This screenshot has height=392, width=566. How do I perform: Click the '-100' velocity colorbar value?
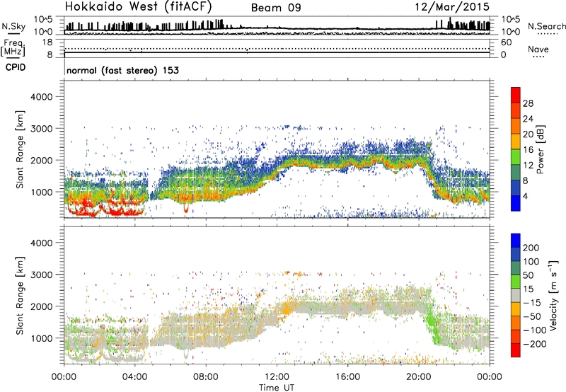pyautogui.click(x=535, y=330)
